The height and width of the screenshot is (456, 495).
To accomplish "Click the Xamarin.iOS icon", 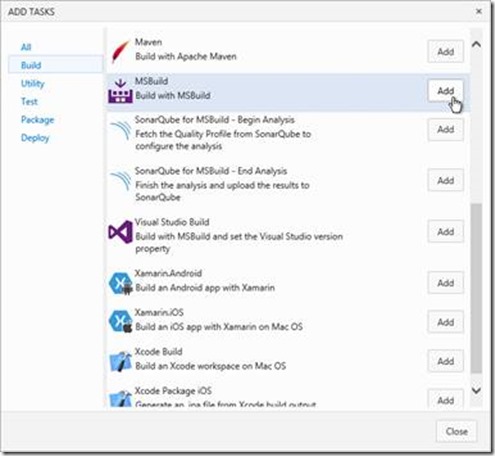I will click(120, 321).
